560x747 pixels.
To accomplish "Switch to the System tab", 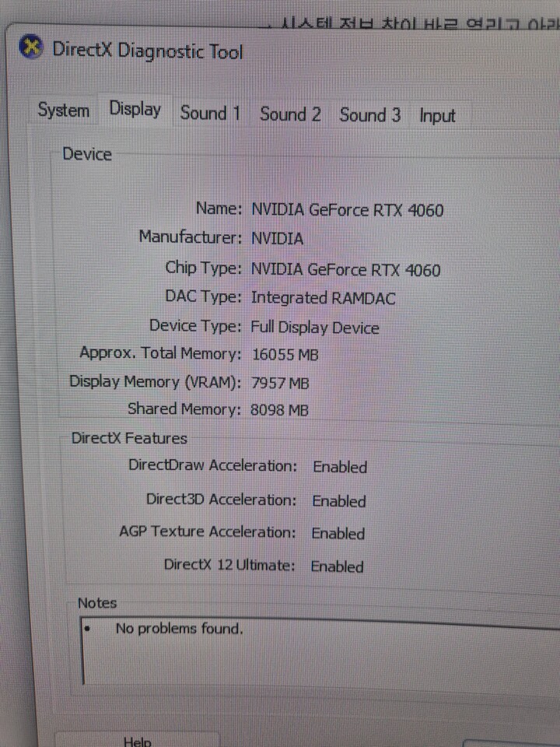I will [63, 110].
